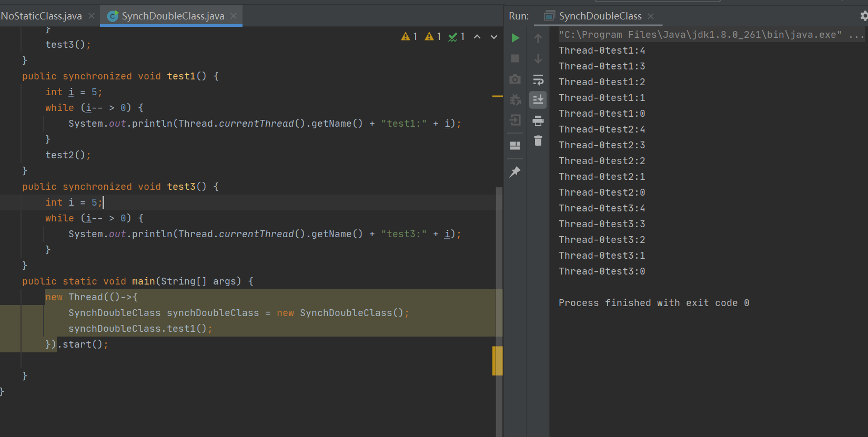Close the NoStaticClass.java editor tab

click(92, 16)
